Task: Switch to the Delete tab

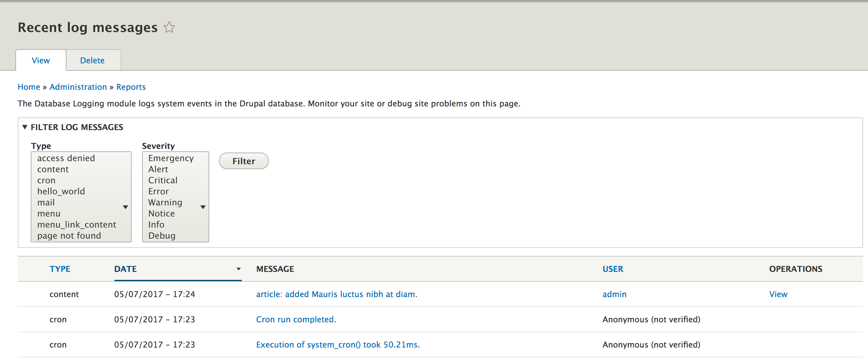Action: click(92, 61)
